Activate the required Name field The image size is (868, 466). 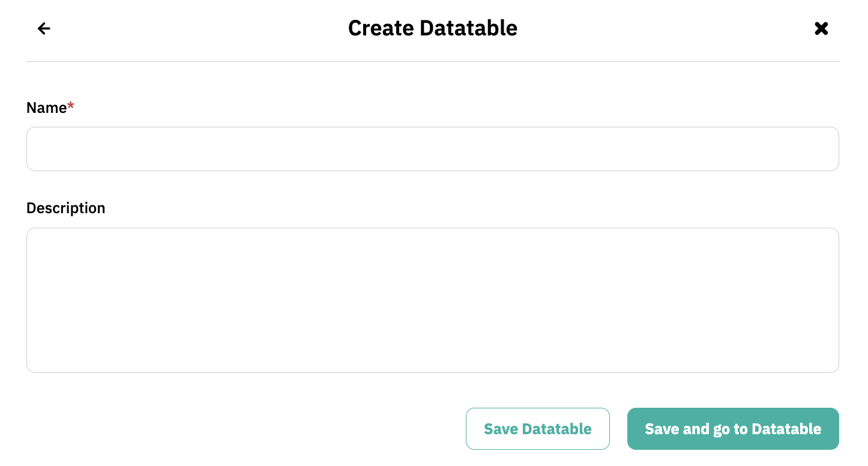click(x=432, y=149)
